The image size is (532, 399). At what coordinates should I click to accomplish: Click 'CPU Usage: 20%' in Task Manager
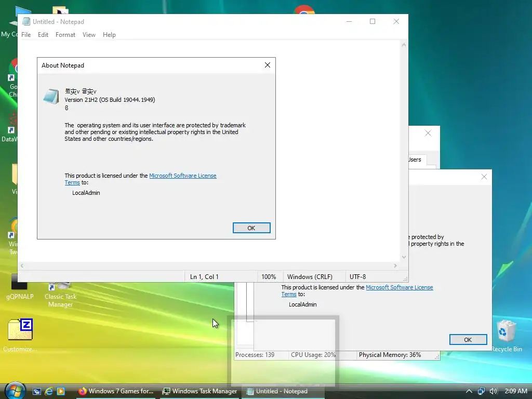[313, 355]
